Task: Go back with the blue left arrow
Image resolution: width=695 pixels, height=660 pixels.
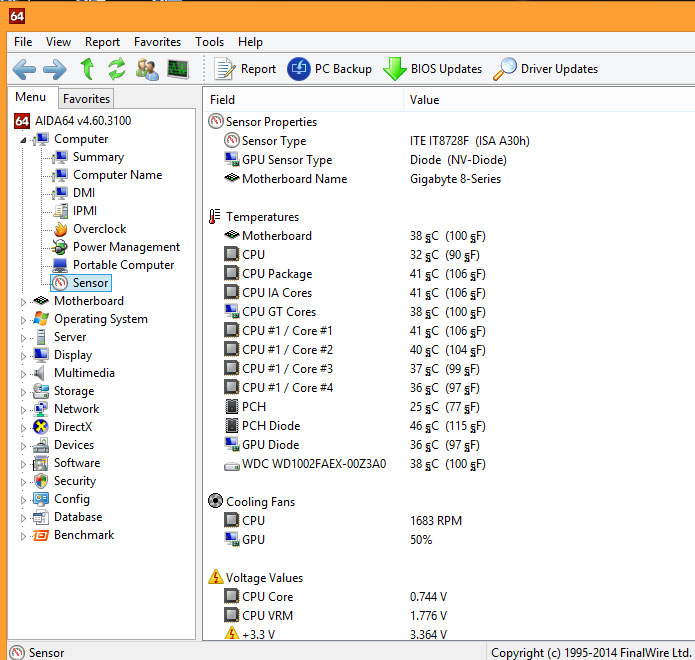Action: point(24,69)
